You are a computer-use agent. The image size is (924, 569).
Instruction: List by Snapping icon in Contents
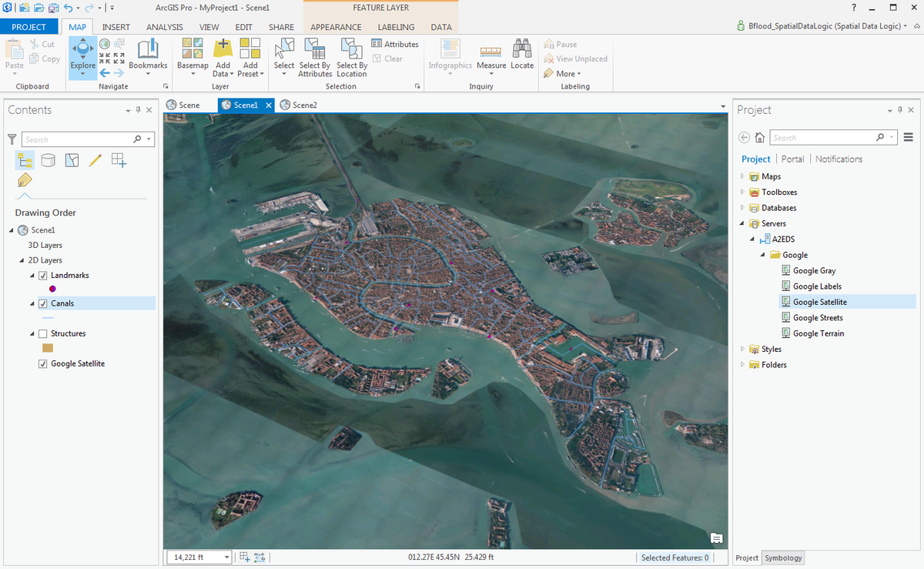pos(119,159)
